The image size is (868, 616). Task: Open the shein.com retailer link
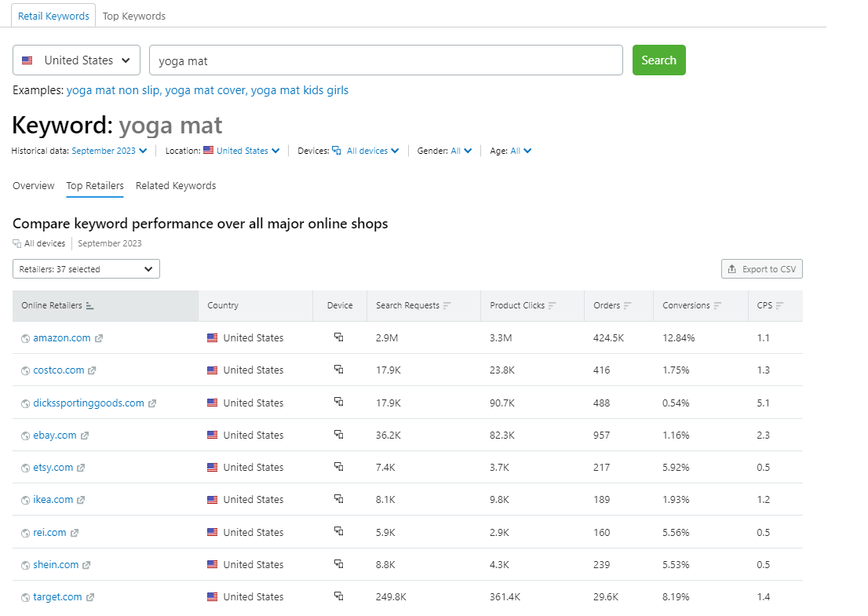(56, 564)
